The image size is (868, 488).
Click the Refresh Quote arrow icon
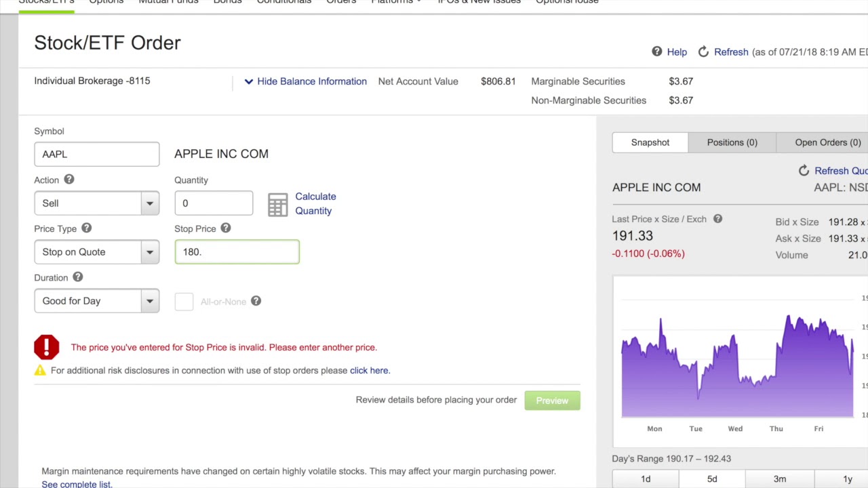coord(804,171)
